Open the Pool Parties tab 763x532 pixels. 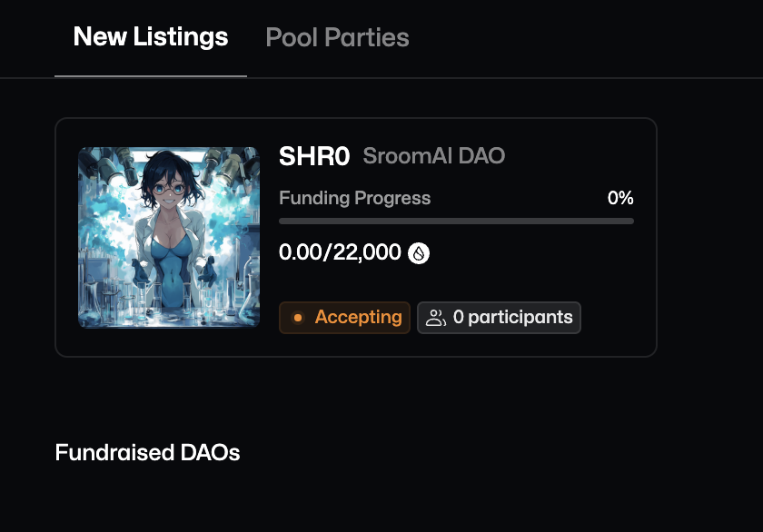pos(337,37)
